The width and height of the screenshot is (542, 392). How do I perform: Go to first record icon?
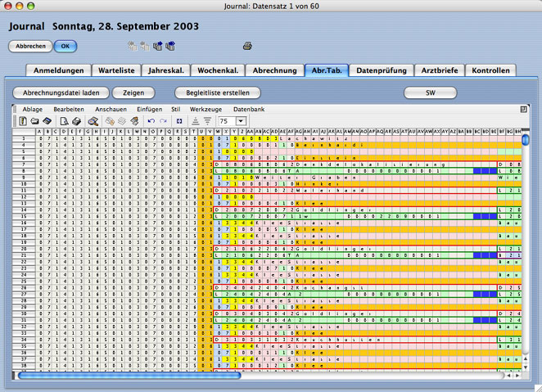tap(132, 46)
